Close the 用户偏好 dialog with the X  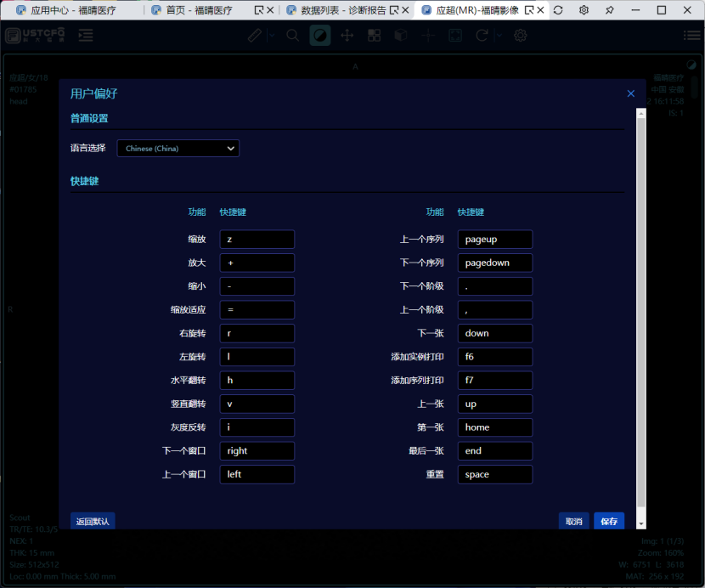[630, 93]
